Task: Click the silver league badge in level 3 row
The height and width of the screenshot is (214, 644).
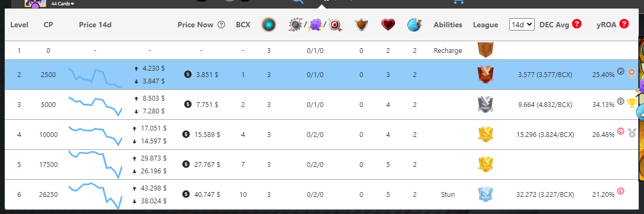Action: [486, 104]
